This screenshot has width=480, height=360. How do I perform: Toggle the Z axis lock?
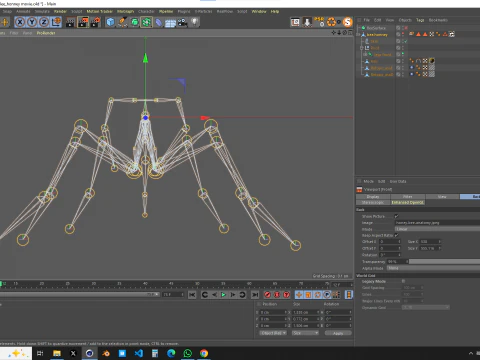coord(44,22)
